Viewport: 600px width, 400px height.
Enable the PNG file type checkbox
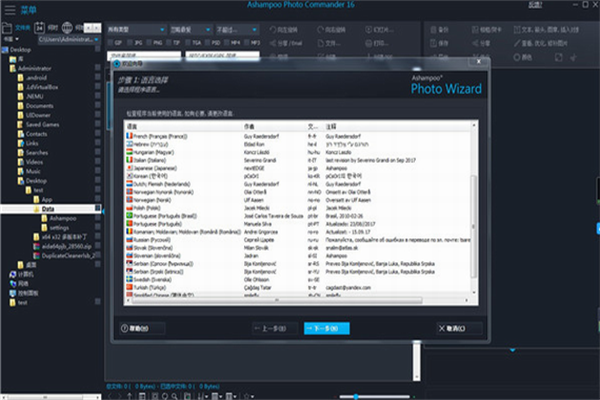[149, 43]
